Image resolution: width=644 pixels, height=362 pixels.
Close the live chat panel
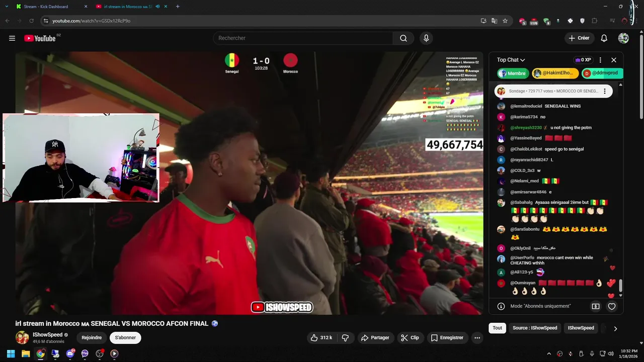click(x=614, y=60)
